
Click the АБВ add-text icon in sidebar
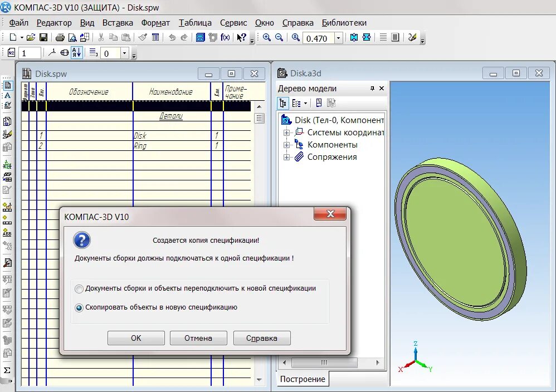7,233
